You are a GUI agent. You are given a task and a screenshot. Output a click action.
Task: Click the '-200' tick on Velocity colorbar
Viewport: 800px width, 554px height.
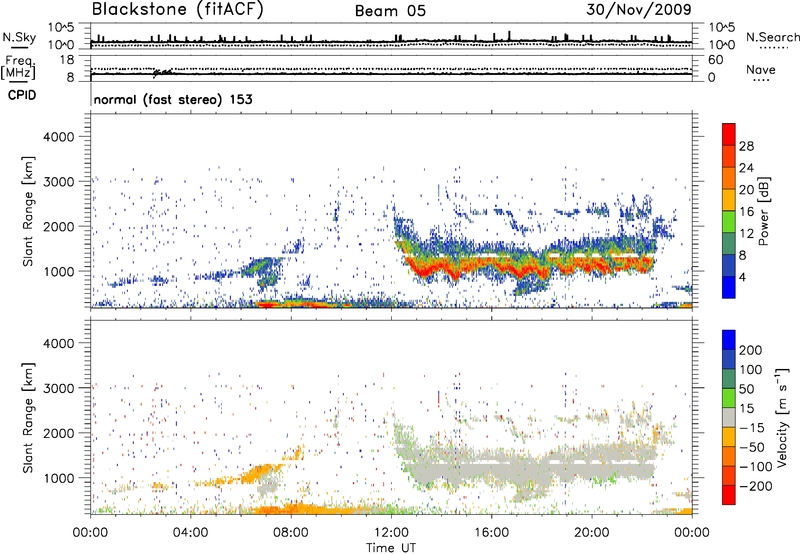click(x=754, y=486)
